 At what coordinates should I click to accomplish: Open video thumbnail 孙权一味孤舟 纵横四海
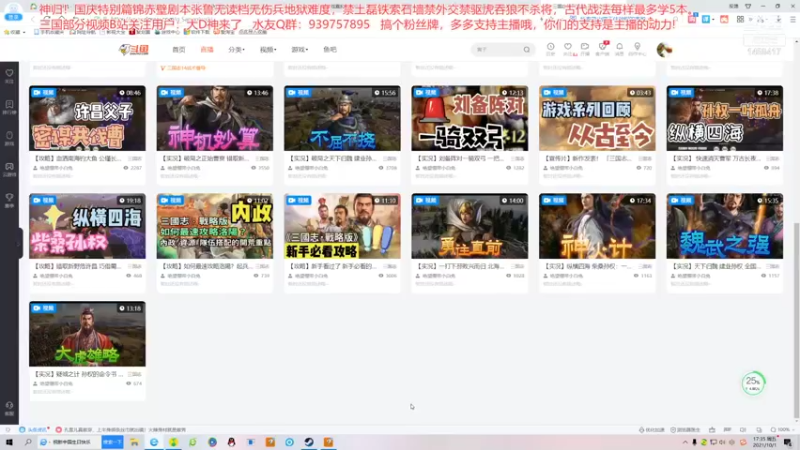coord(724,118)
